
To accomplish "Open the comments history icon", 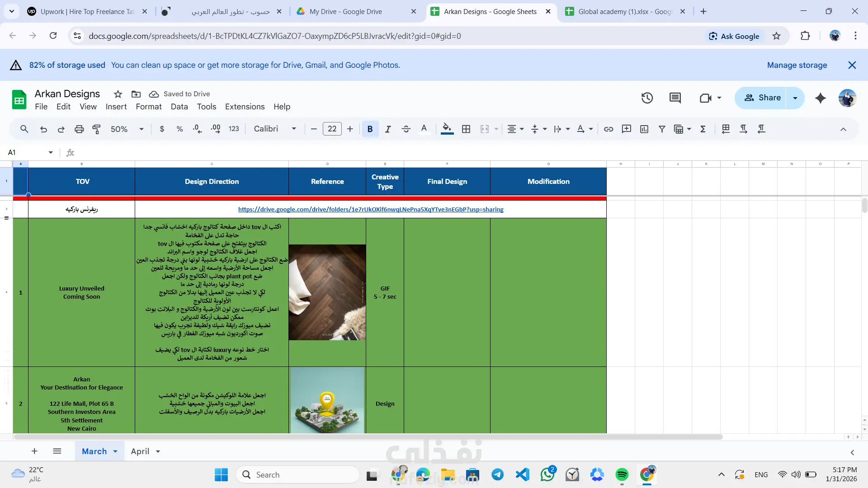I will (675, 98).
